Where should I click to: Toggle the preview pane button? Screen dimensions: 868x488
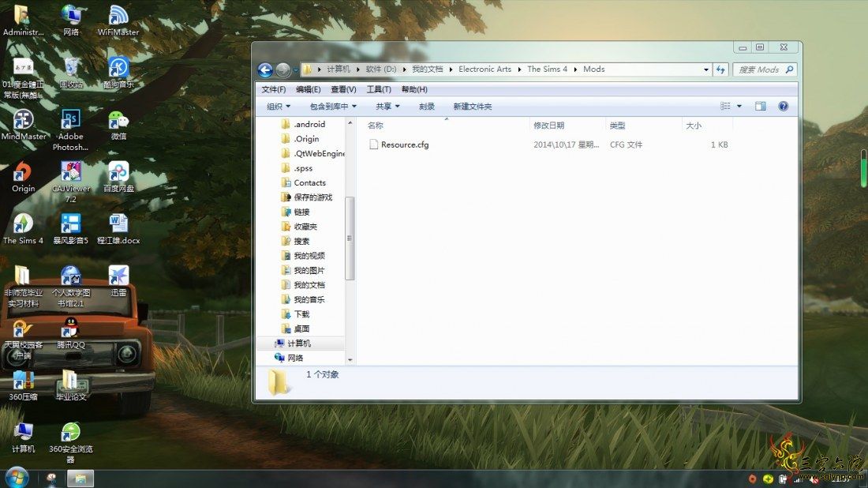[x=761, y=107]
